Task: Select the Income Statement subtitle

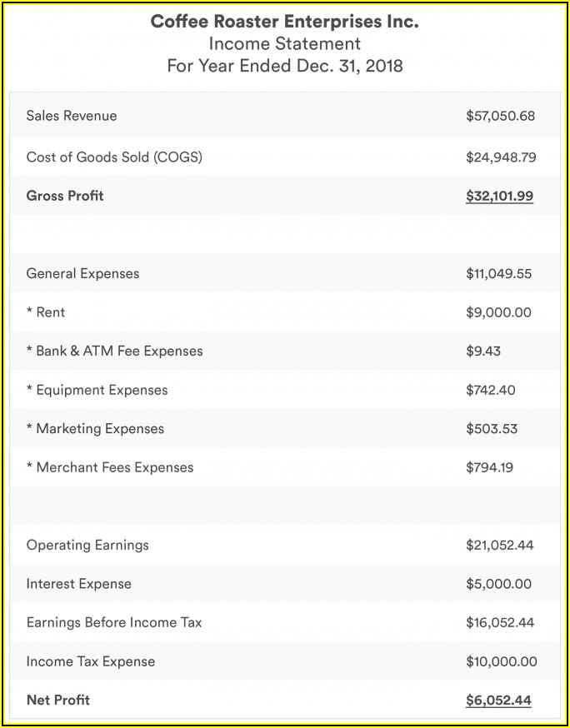Action: pyautogui.click(x=284, y=44)
